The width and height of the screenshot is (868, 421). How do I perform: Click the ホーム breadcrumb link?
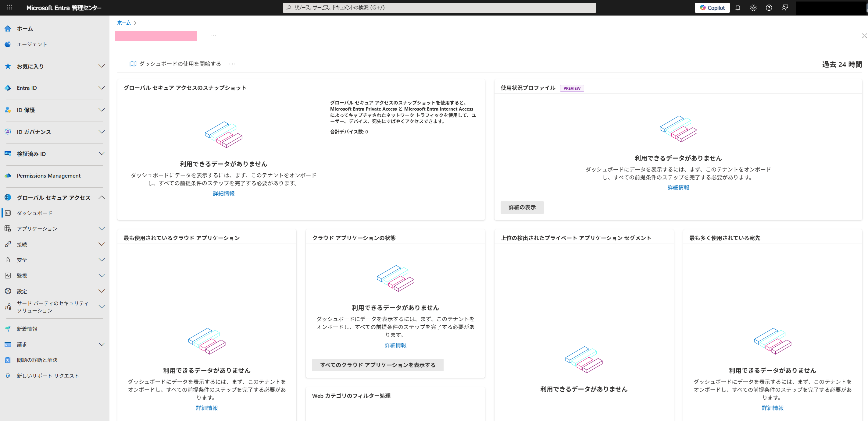click(x=124, y=23)
